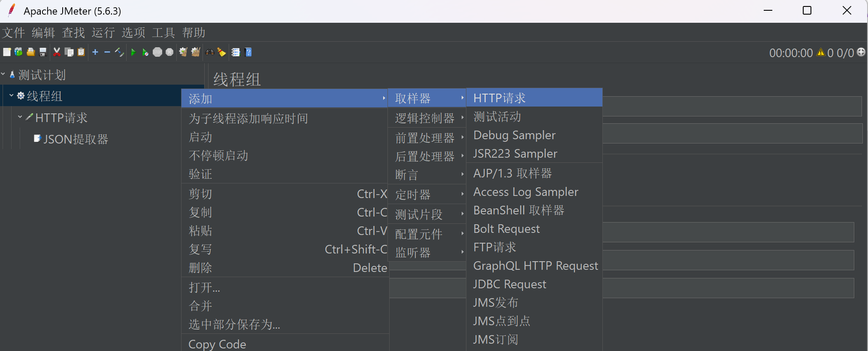Click the gray STOP toolbar icon
This screenshot has height=351, width=868.
[x=157, y=52]
